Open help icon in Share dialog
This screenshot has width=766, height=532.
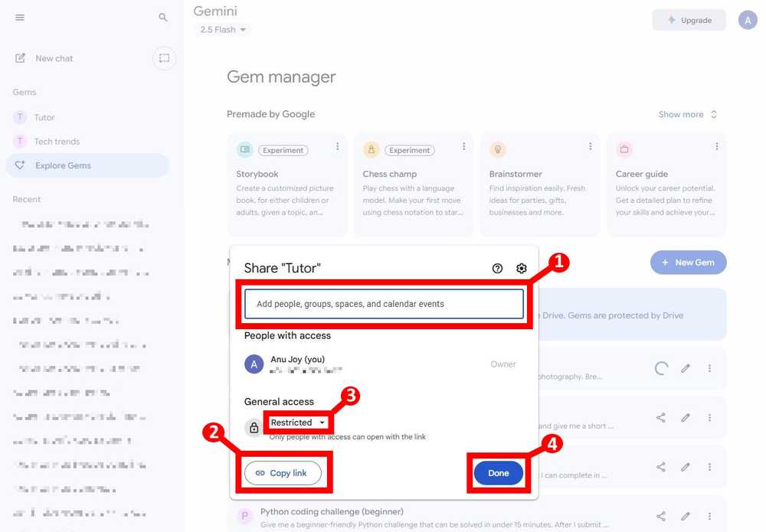tap(497, 269)
